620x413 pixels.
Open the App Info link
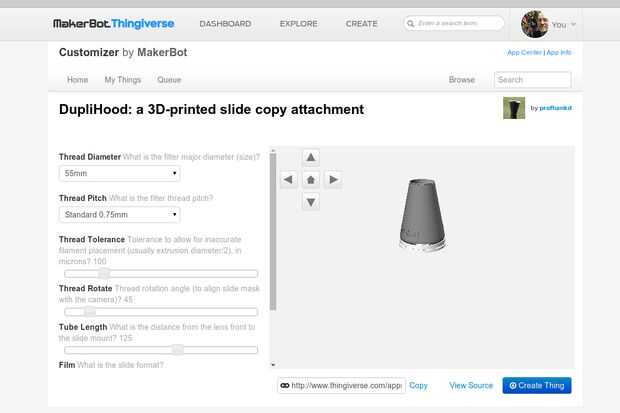coord(559,52)
